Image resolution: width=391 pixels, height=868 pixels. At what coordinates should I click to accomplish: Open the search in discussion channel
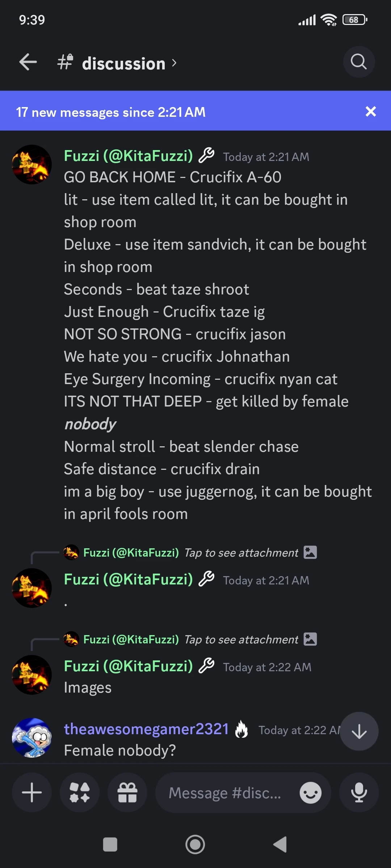click(358, 62)
